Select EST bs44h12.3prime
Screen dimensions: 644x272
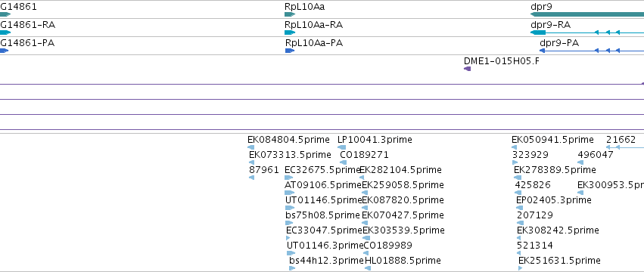pos(326,261)
